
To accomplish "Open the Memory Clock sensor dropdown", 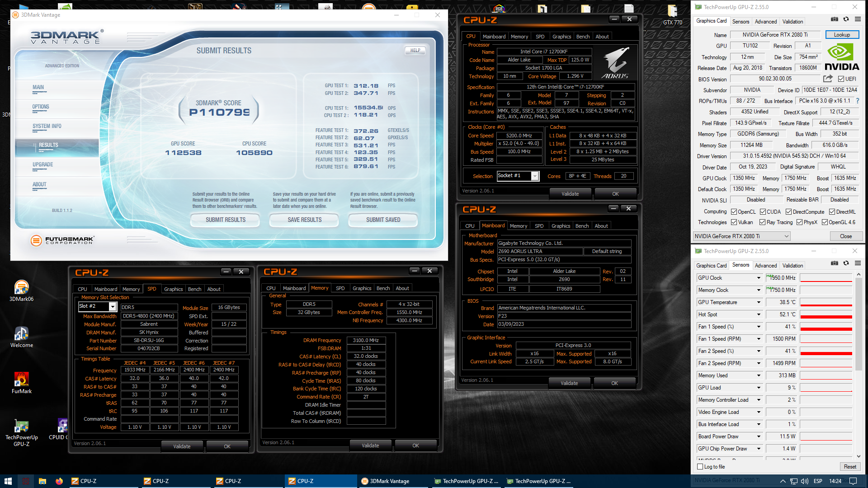I will click(x=759, y=290).
